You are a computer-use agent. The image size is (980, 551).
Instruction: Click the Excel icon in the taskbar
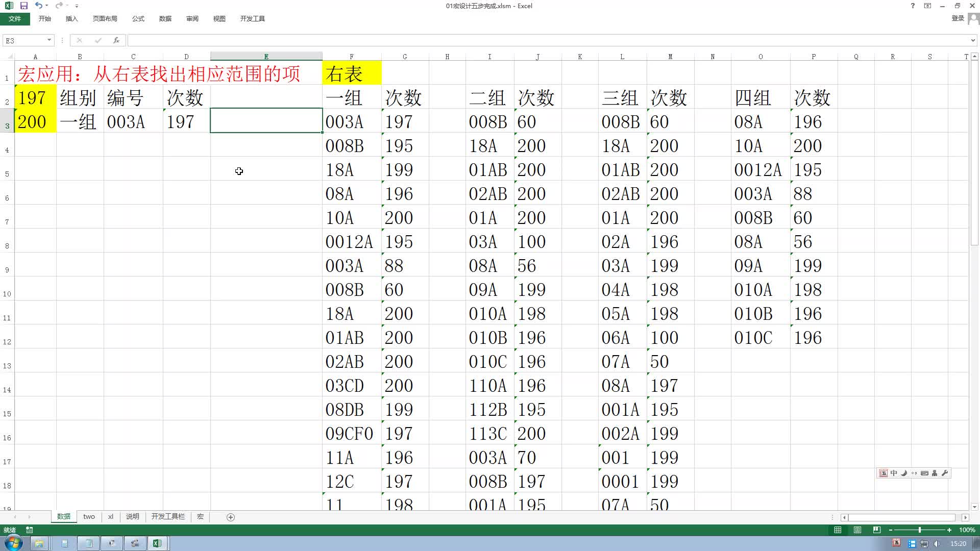(x=157, y=543)
